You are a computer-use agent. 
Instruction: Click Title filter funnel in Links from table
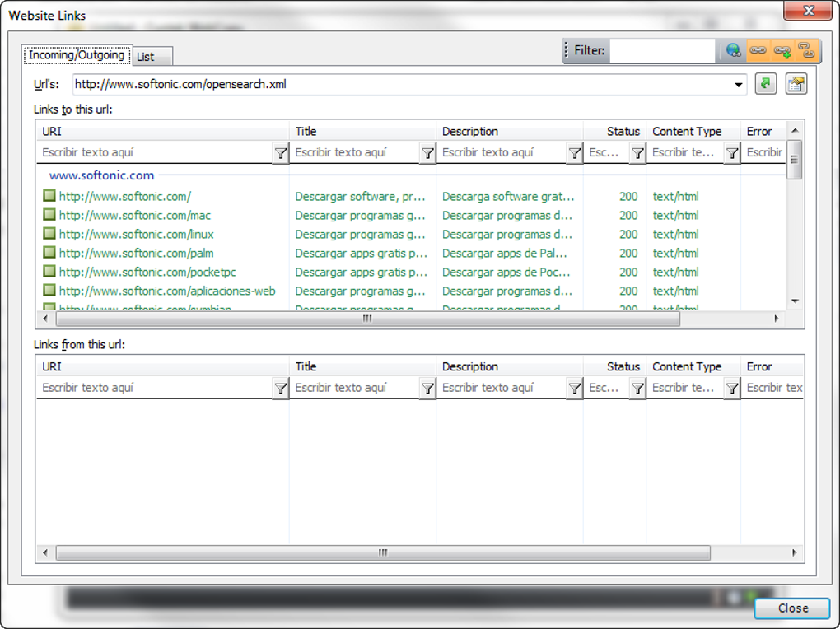(427, 389)
